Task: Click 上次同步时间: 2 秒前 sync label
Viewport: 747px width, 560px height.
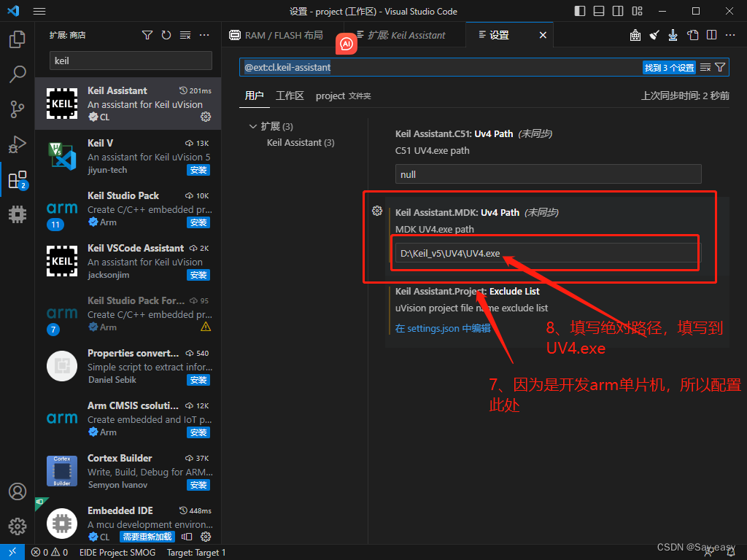Action: tap(685, 96)
